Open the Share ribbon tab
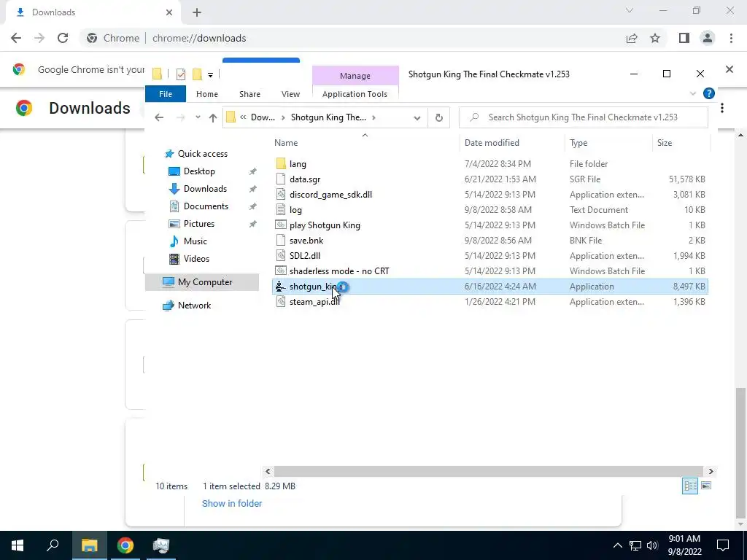Screen dimensions: 747x560 click(249, 94)
